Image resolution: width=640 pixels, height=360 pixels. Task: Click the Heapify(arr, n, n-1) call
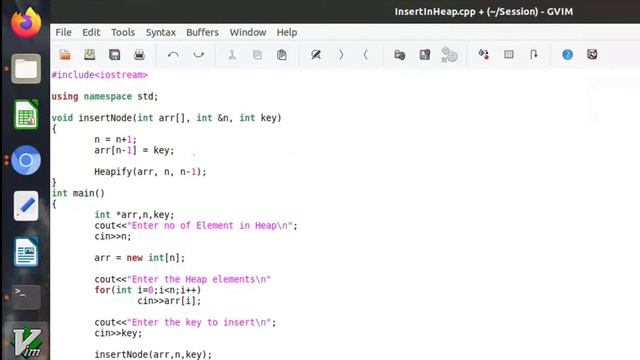[x=150, y=172]
